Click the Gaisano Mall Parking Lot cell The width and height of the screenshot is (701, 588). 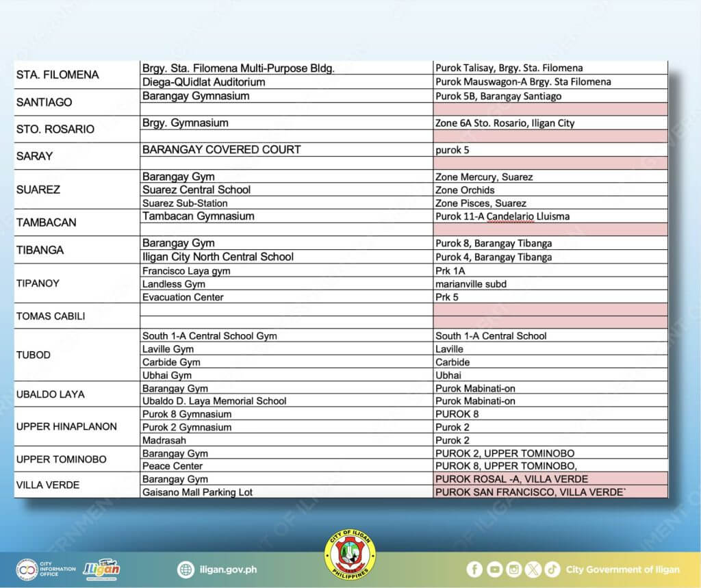[x=196, y=492]
